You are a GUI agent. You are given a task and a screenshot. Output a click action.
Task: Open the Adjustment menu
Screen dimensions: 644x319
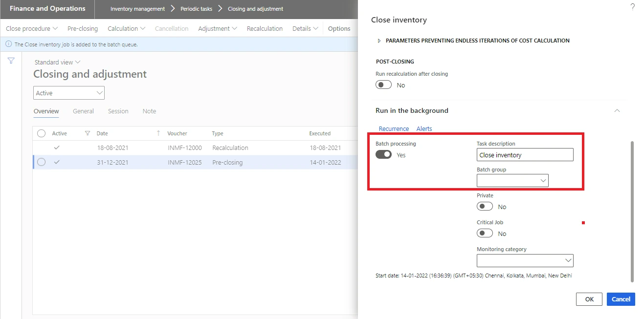(218, 28)
